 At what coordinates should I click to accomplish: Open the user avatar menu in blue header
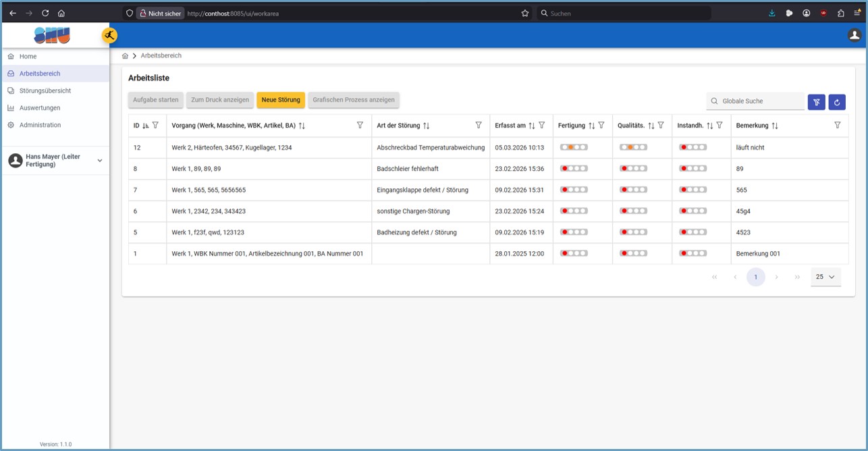click(x=855, y=36)
